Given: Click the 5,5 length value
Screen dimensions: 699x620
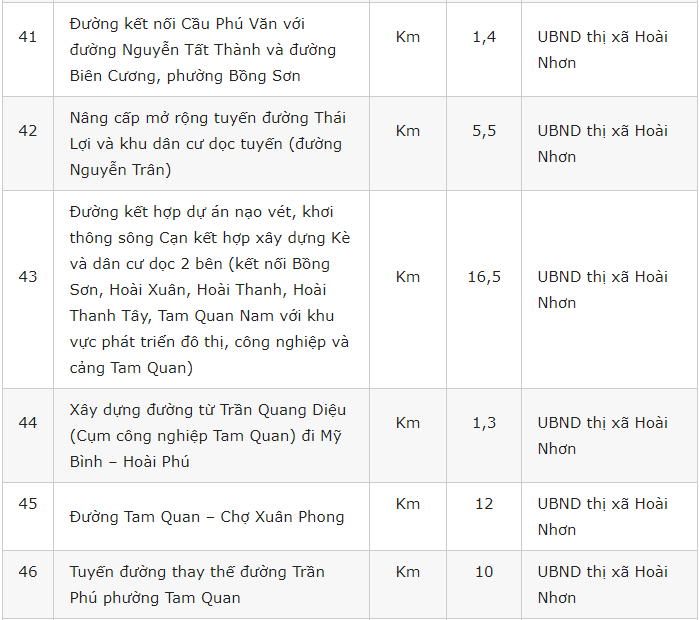Looking at the screenshot, I should point(484,131).
